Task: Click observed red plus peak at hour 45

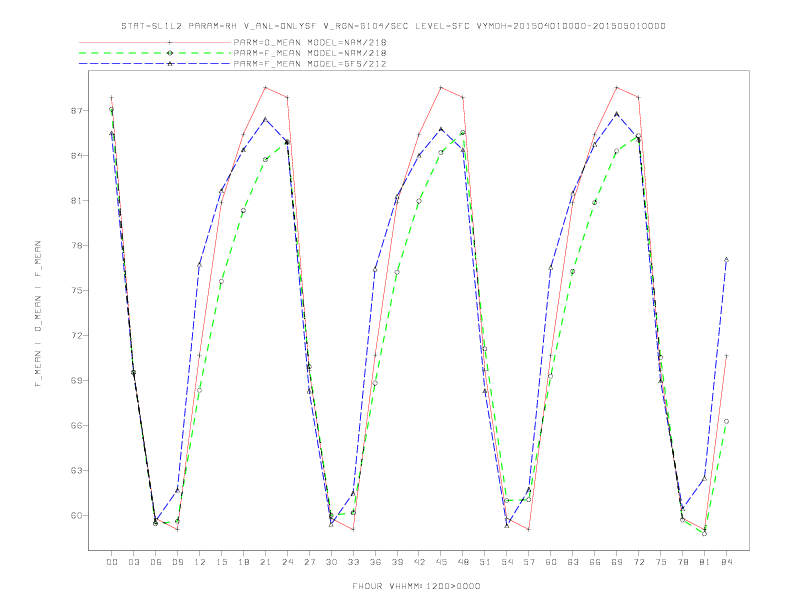Action: [x=441, y=87]
